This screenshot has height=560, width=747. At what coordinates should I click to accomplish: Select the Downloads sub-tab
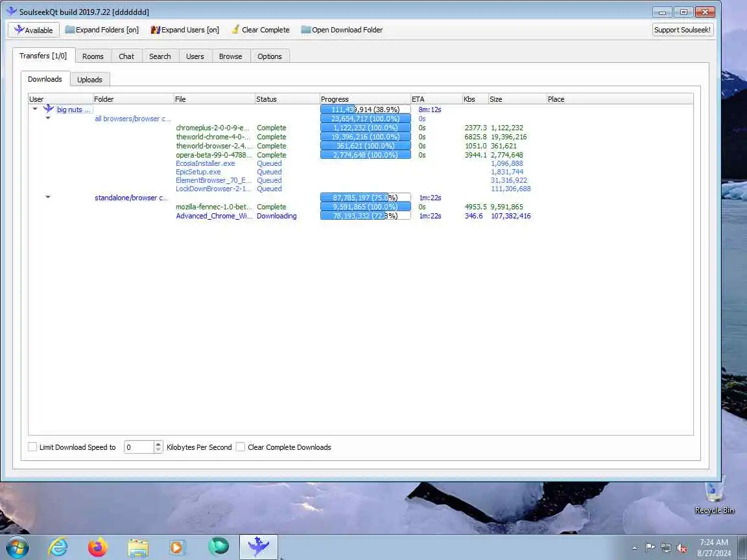point(45,79)
